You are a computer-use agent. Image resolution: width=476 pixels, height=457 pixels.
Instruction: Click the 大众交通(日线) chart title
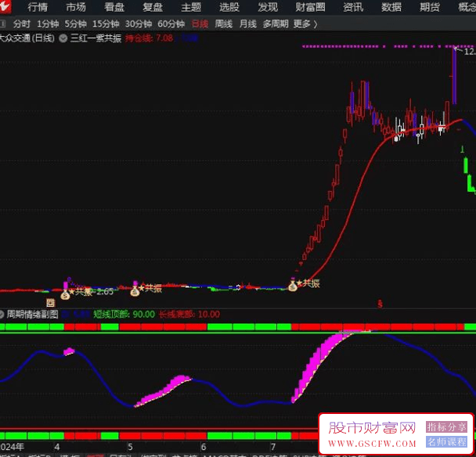(x=27, y=38)
